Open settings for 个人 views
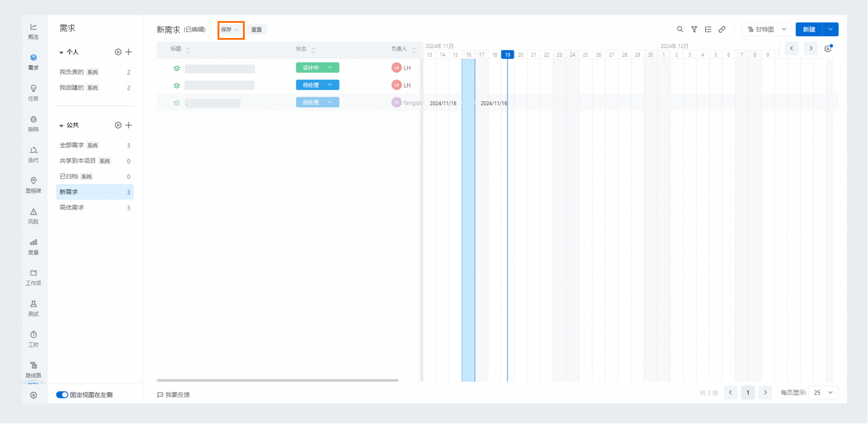 coord(118,52)
